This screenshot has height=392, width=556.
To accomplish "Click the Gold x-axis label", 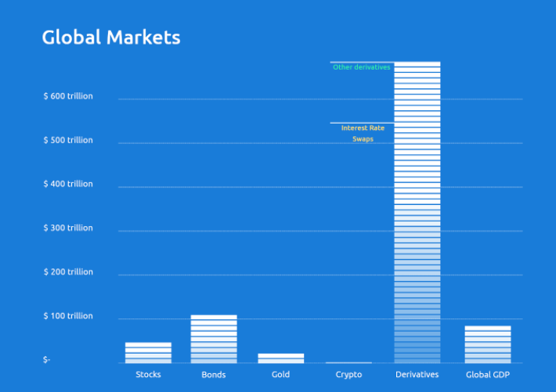I will pyautogui.click(x=280, y=375).
